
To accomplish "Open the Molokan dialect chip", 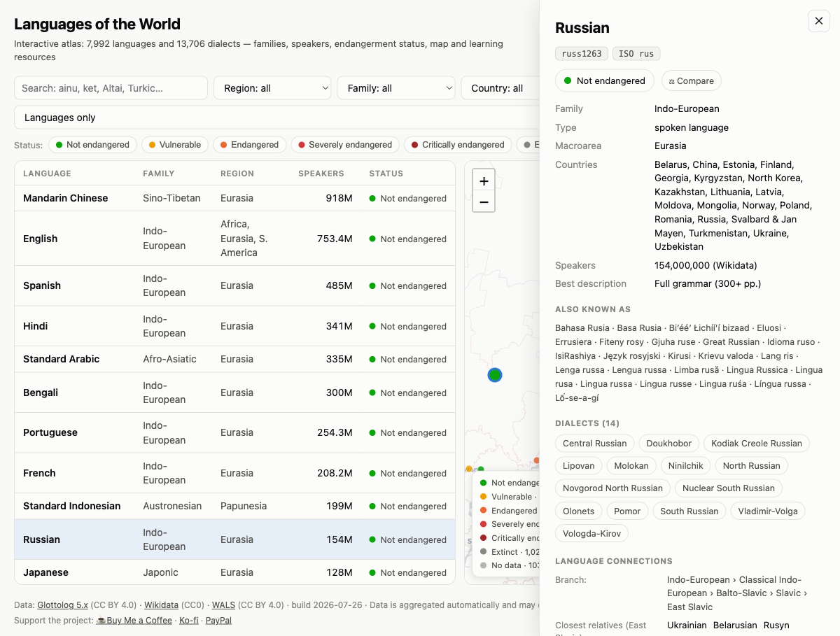I will tap(631, 466).
